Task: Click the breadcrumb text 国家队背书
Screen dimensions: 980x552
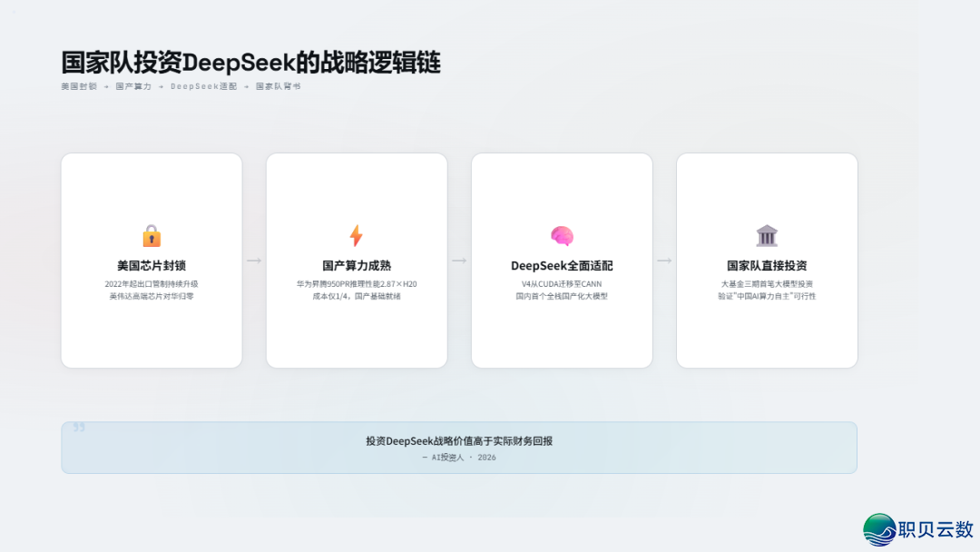Action: point(279,86)
